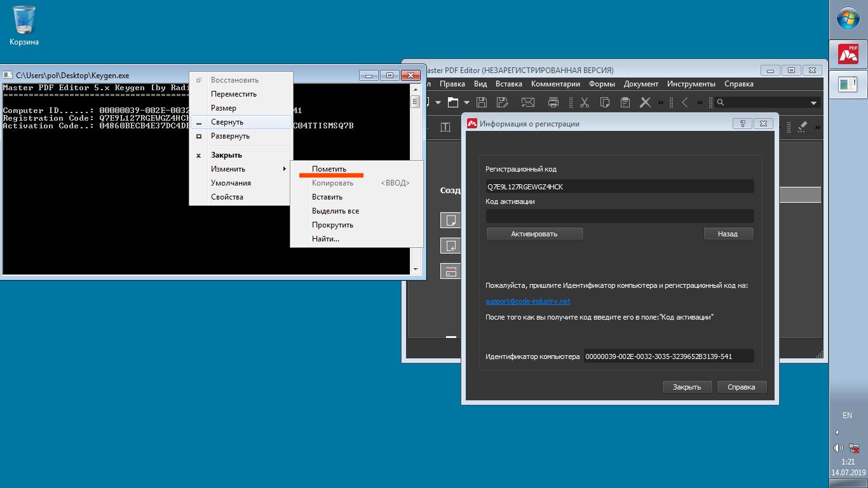Open the Формы menu

(x=602, y=84)
